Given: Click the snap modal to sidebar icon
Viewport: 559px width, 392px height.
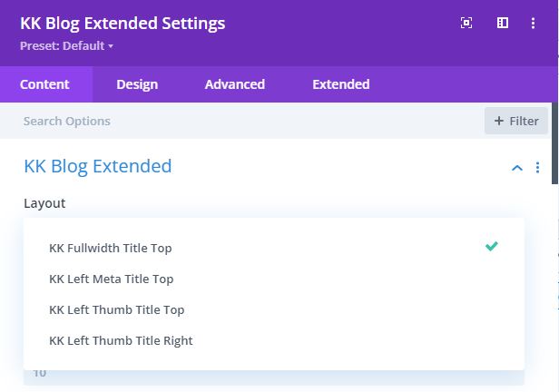Looking at the screenshot, I should point(503,24).
